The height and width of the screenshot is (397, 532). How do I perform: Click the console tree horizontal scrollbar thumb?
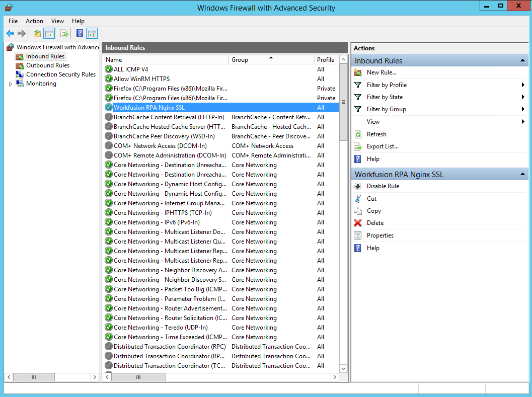click(34, 377)
